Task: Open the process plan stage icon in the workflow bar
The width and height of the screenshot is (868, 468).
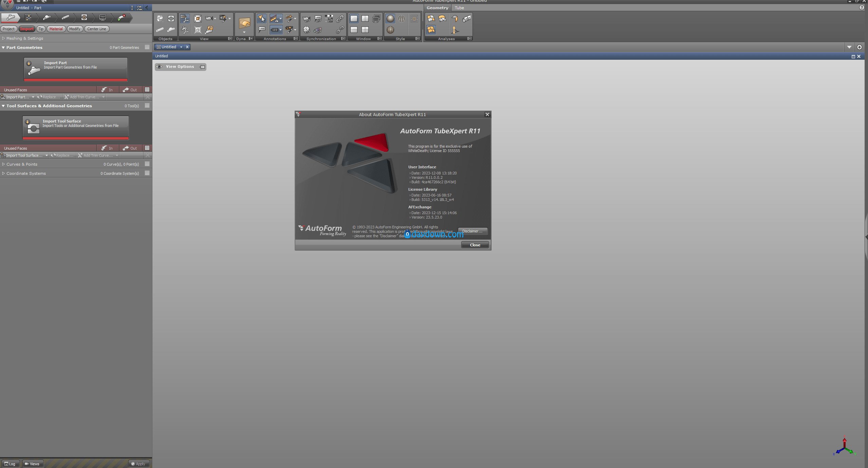Action: 29,17
